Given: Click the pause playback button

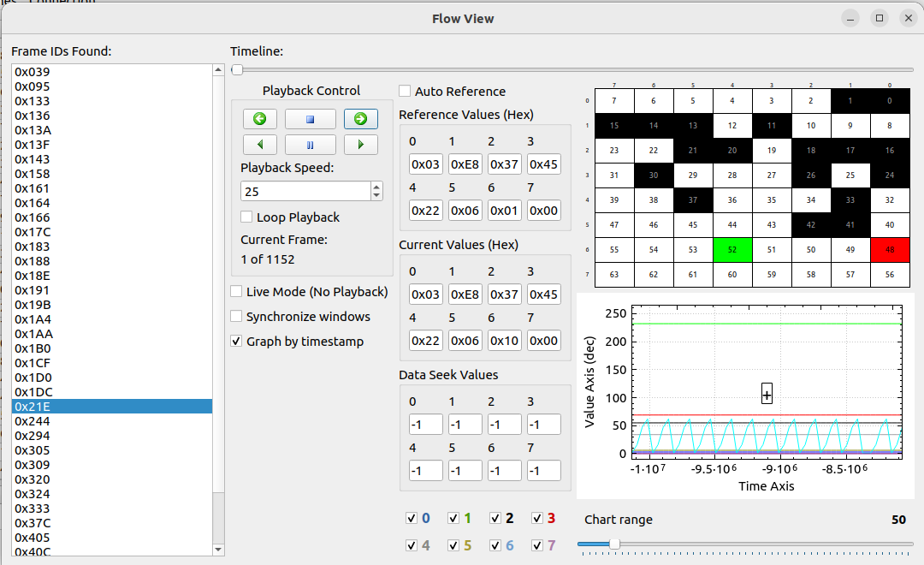Looking at the screenshot, I should [x=310, y=145].
